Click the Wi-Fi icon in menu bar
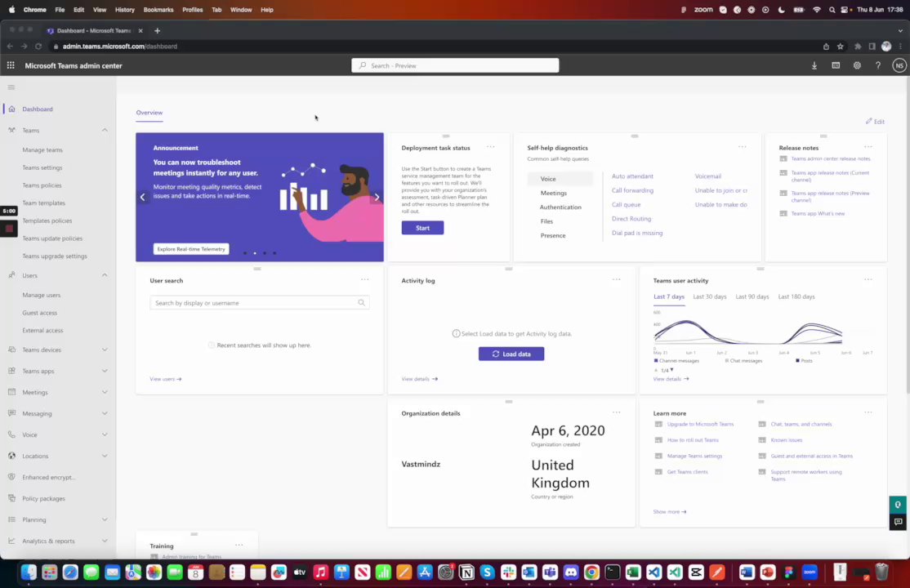Screen dimensions: 910x588 coord(817,9)
